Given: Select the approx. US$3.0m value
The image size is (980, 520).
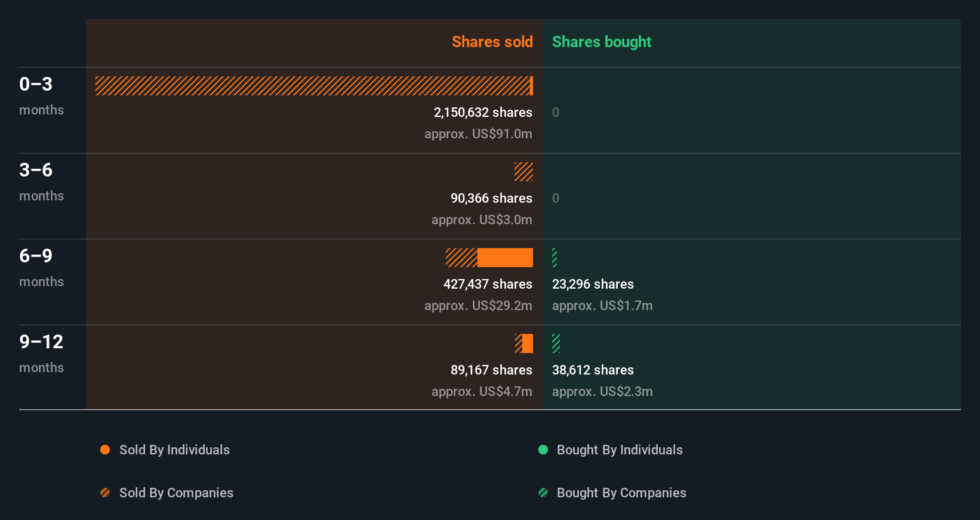Looking at the screenshot, I should point(482,219).
